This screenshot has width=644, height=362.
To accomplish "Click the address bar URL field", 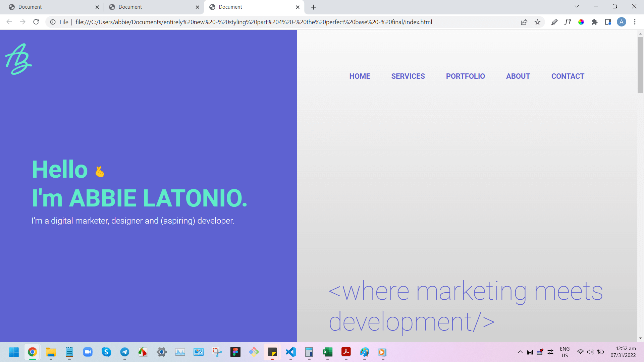I will [254, 22].
